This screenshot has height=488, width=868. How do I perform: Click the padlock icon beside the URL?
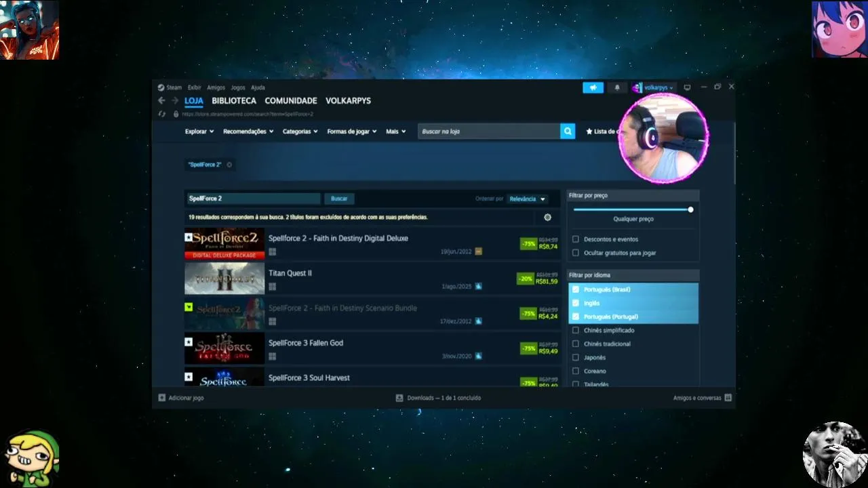click(x=176, y=114)
